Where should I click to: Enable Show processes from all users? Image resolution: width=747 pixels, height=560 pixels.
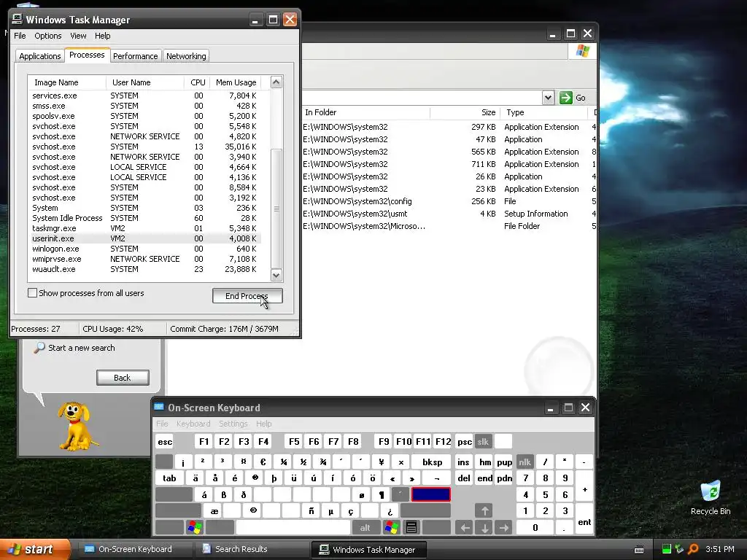pyautogui.click(x=32, y=293)
